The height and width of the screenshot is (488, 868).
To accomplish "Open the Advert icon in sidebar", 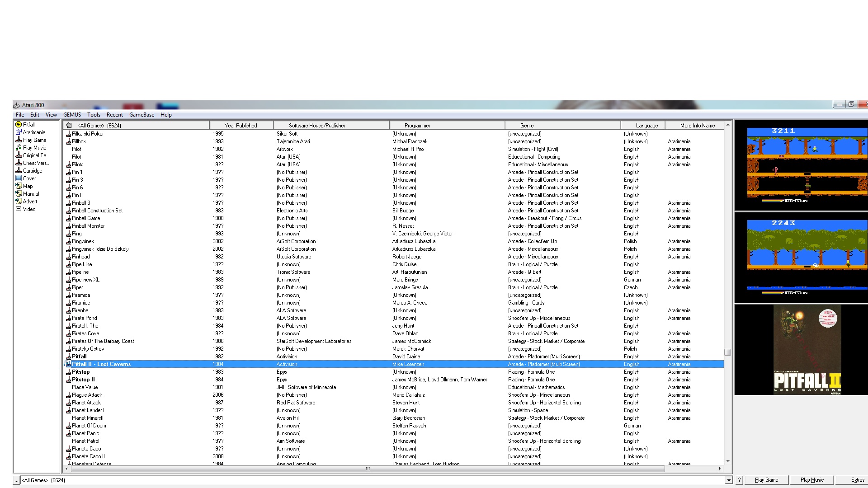I will tap(19, 201).
